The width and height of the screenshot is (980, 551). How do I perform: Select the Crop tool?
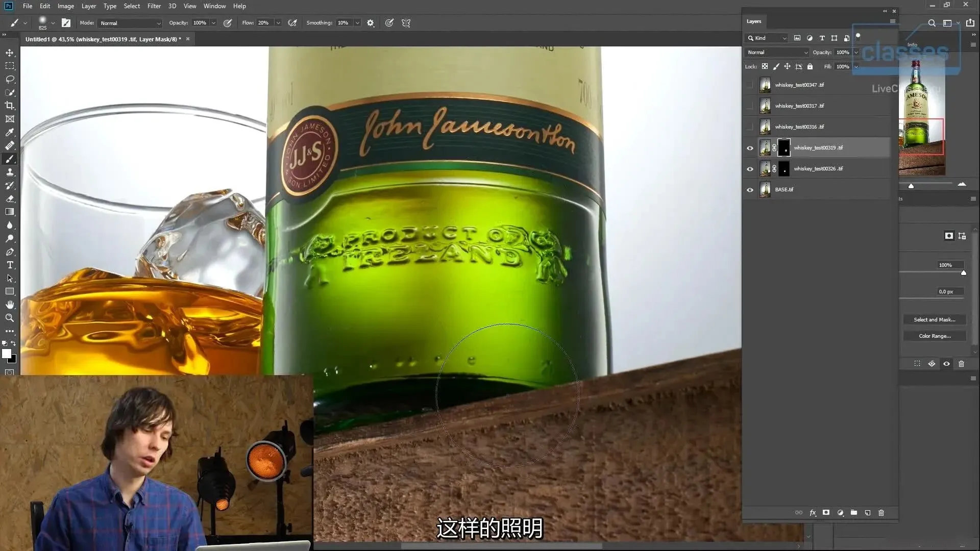[10, 106]
